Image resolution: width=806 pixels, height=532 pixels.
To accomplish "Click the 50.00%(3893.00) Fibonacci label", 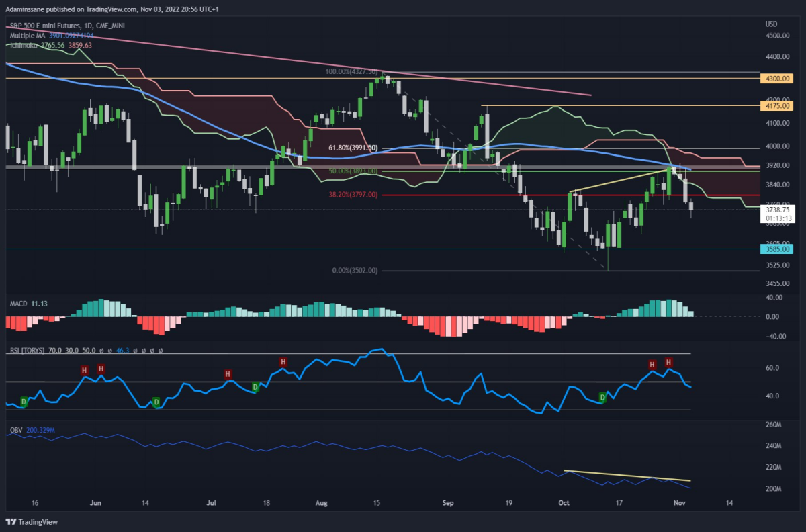I will pos(354,171).
